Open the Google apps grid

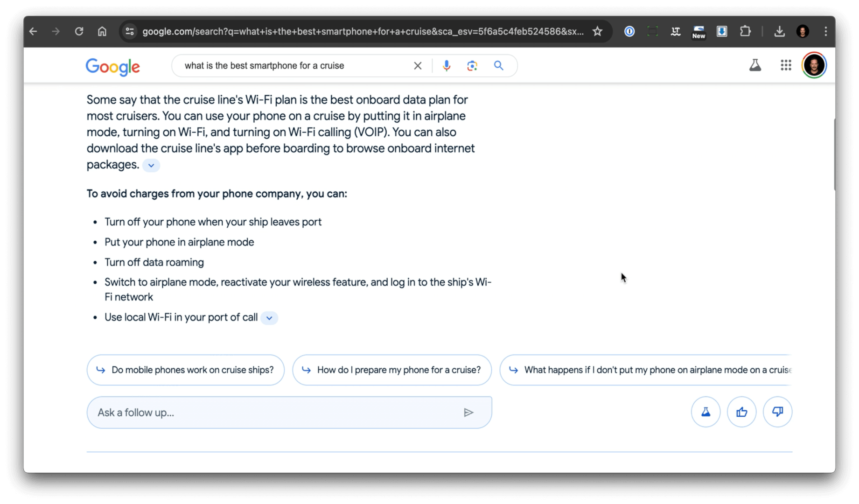point(786,65)
